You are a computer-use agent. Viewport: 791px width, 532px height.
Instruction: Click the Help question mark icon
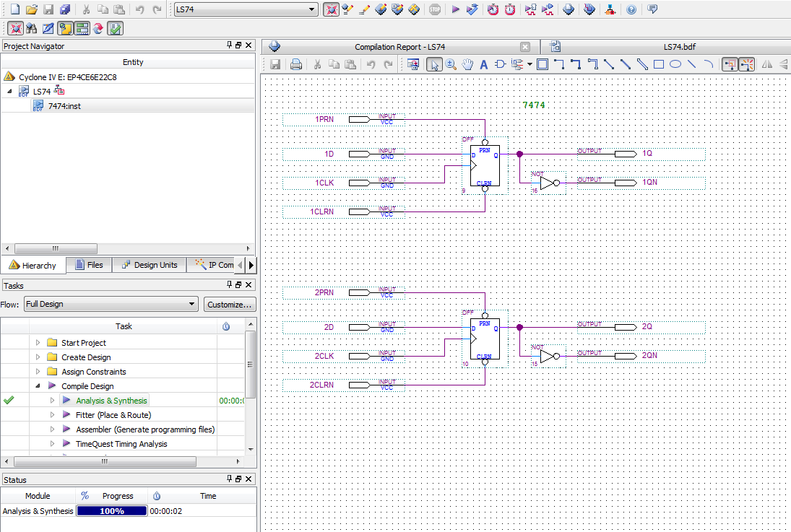[632, 9]
